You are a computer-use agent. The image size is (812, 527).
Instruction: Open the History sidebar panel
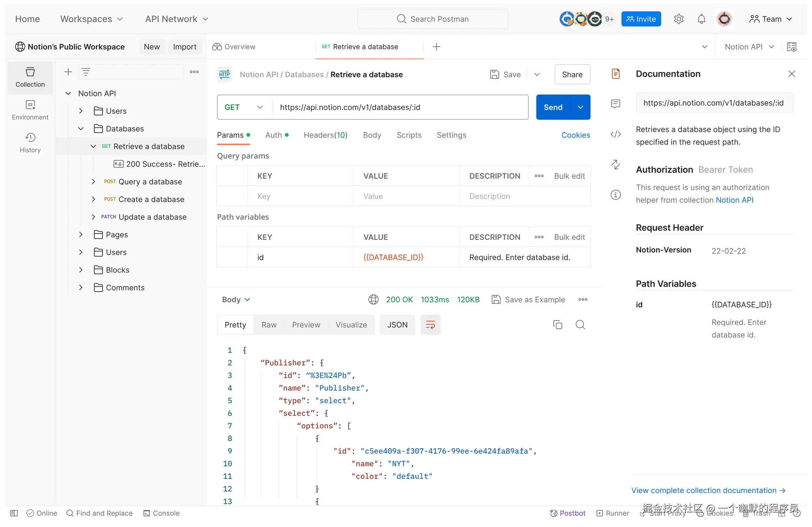click(x=30, y=142)
